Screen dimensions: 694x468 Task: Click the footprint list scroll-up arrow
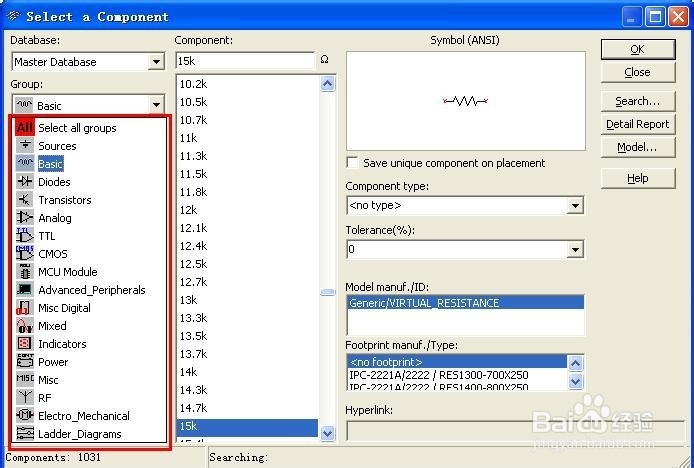point(575,364)
